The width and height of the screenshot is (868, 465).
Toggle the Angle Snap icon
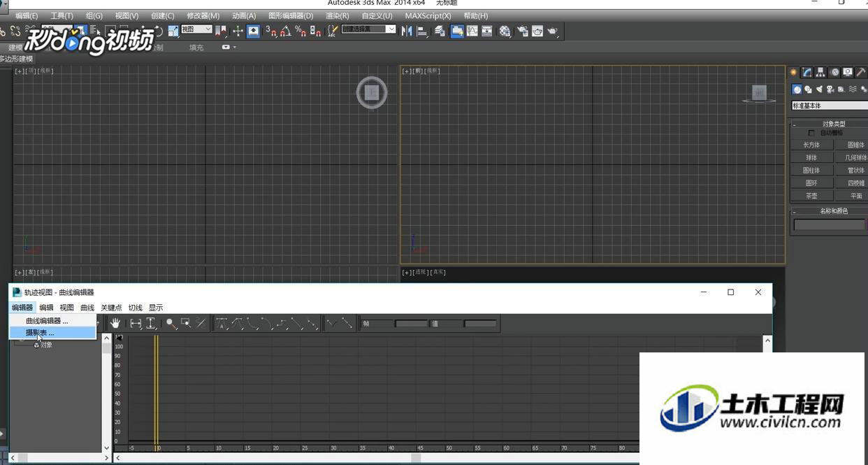(286, 31)
